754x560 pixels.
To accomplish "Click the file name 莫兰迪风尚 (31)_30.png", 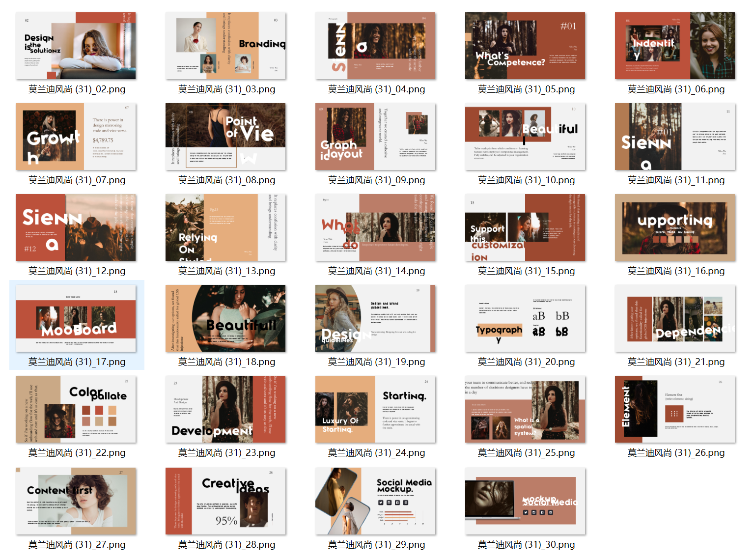I will [526, 544].
